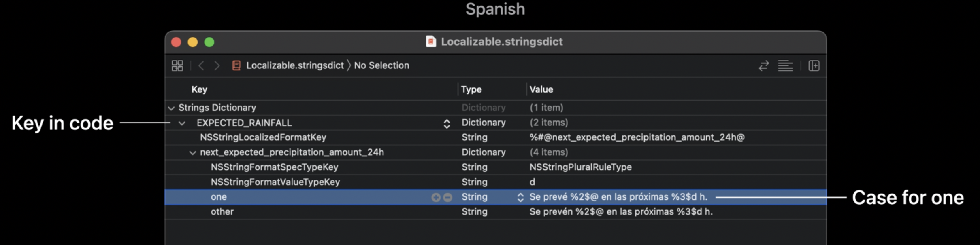Click the plus button on the one row

[x=436, y=197]
